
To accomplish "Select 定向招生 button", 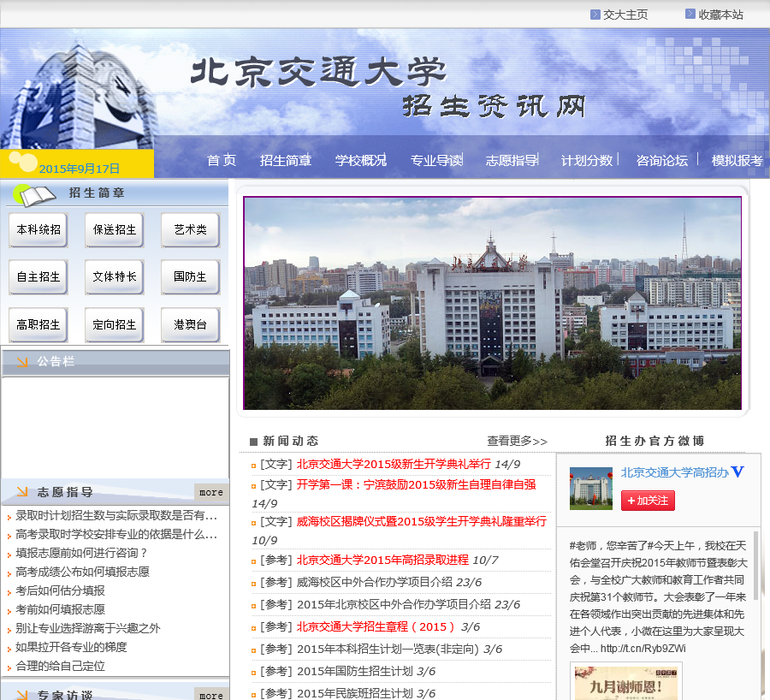I will pyautogui.click(x=115, y=324).
